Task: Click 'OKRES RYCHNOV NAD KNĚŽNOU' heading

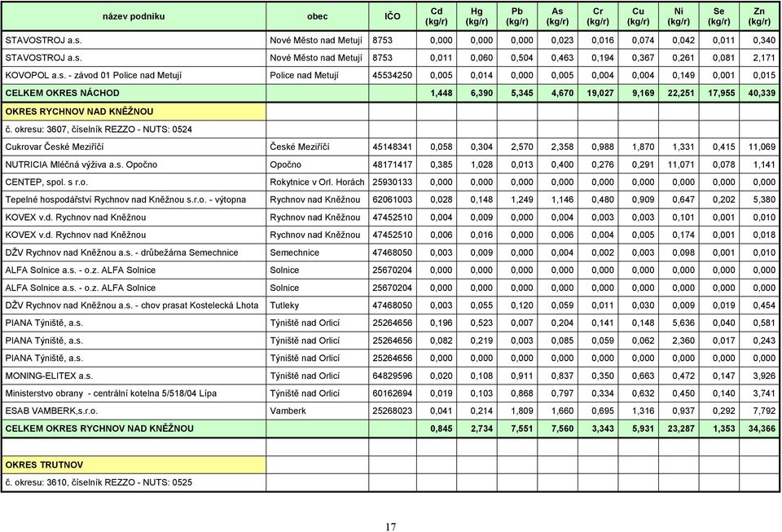Action: pos(79,111)
